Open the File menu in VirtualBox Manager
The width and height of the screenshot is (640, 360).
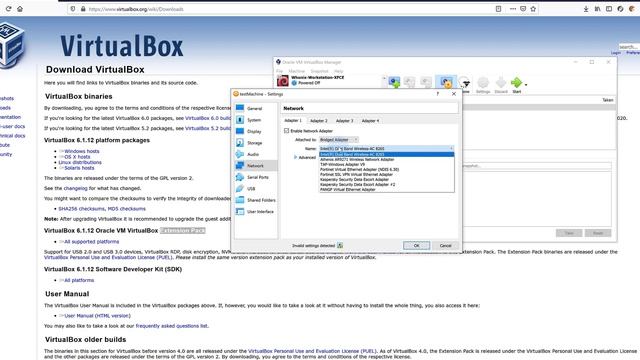pyautogui.click(x=280, y=71)
